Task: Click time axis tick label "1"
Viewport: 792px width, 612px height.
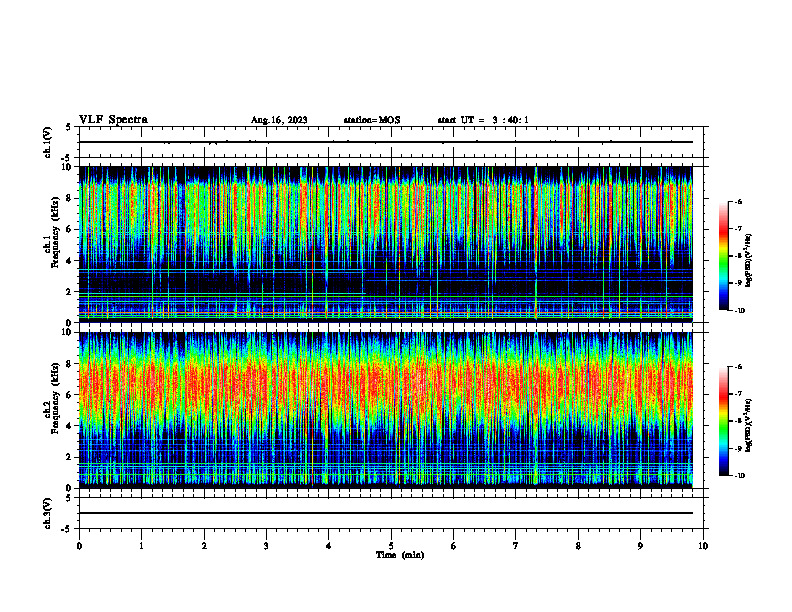Action: pyautogui.click(x=141, y=546)
